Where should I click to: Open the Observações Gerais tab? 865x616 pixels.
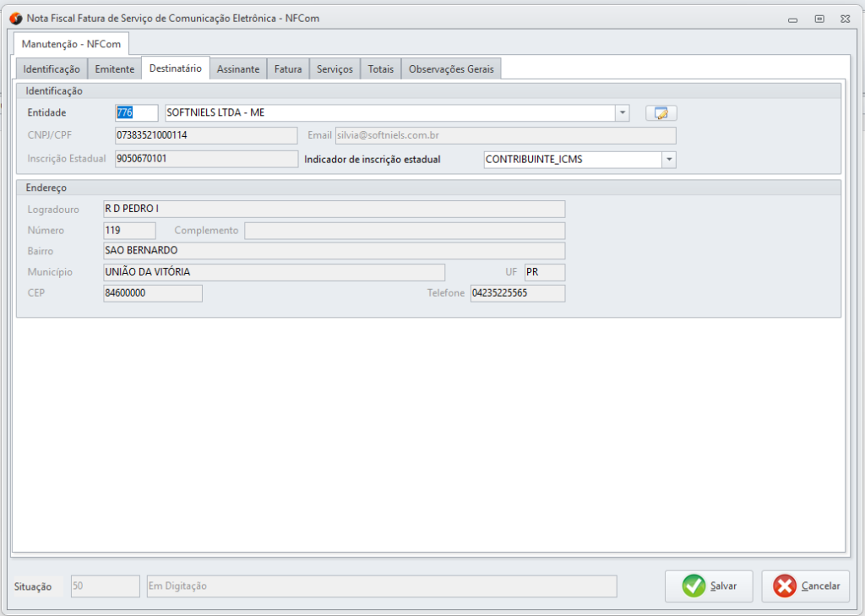click(x=452, y=69)
